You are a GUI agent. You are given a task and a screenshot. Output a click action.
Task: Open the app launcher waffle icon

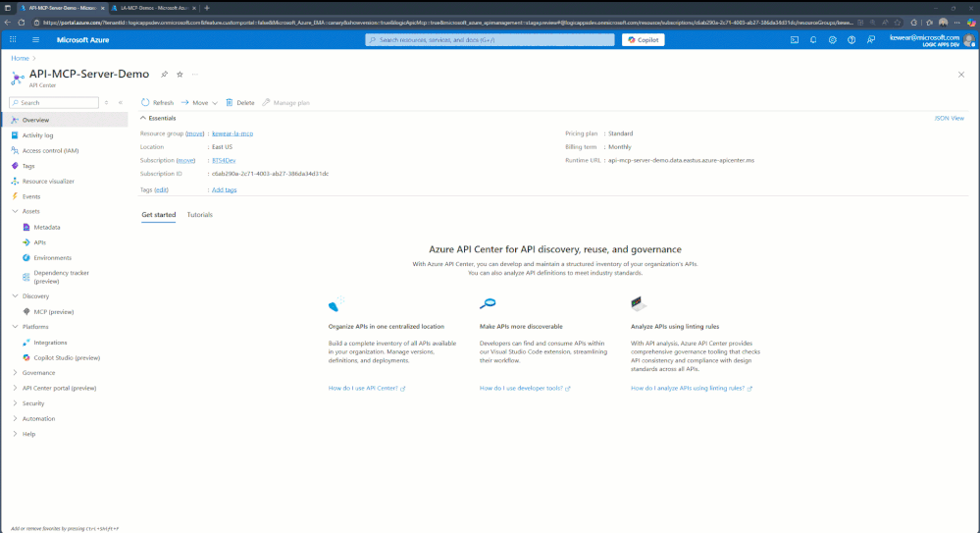pyautogui.click(x=13, y=39)
